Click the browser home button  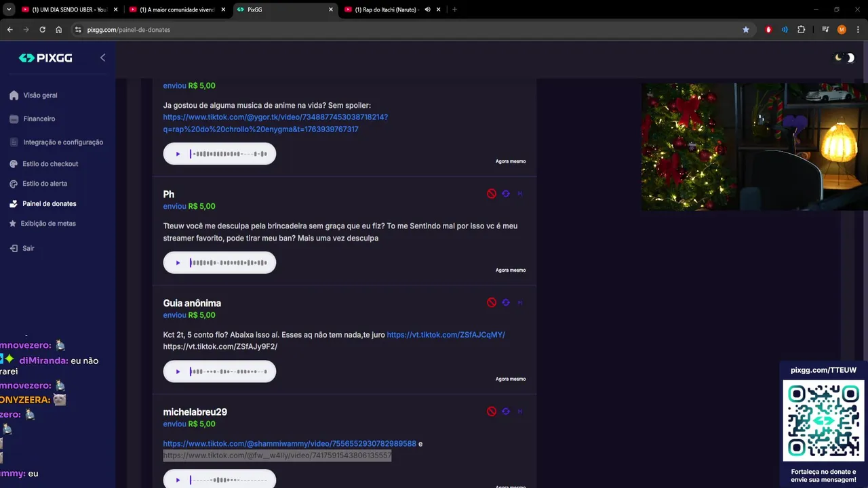point(58,30)
